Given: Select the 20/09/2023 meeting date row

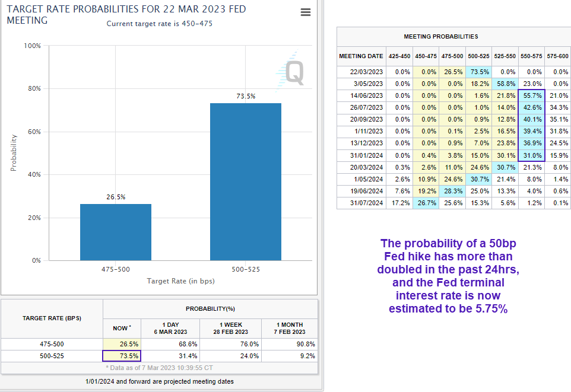Looking at the screenshot, I should click(453, 119).
